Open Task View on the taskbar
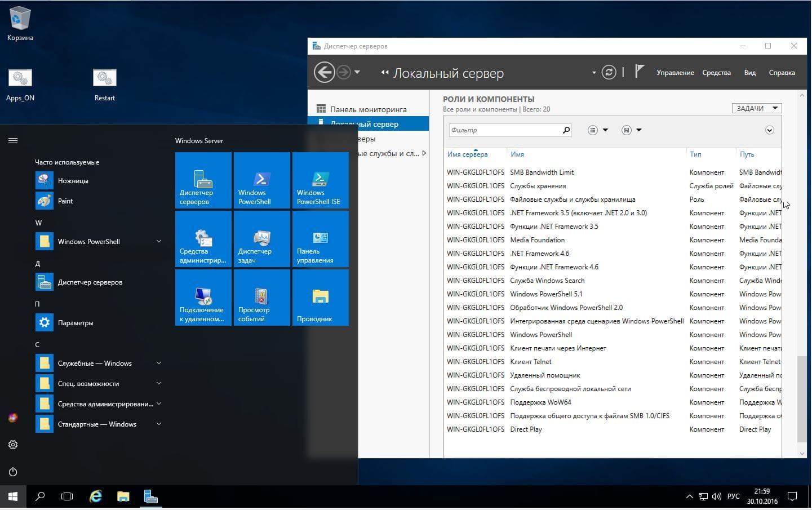Viewport: 812px width, 510px height. point(67,496)
